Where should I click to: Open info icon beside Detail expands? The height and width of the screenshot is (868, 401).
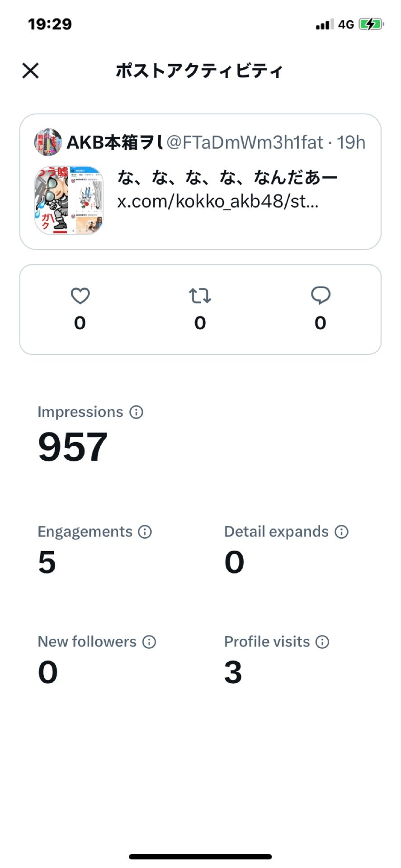coord(341,532)
